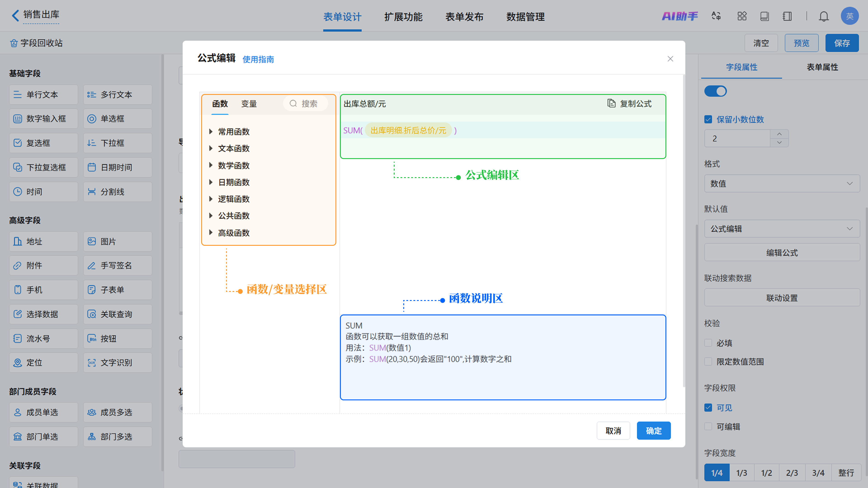Click the copy formula icon
Screen dimensions: 868x488
click(611, 103)
